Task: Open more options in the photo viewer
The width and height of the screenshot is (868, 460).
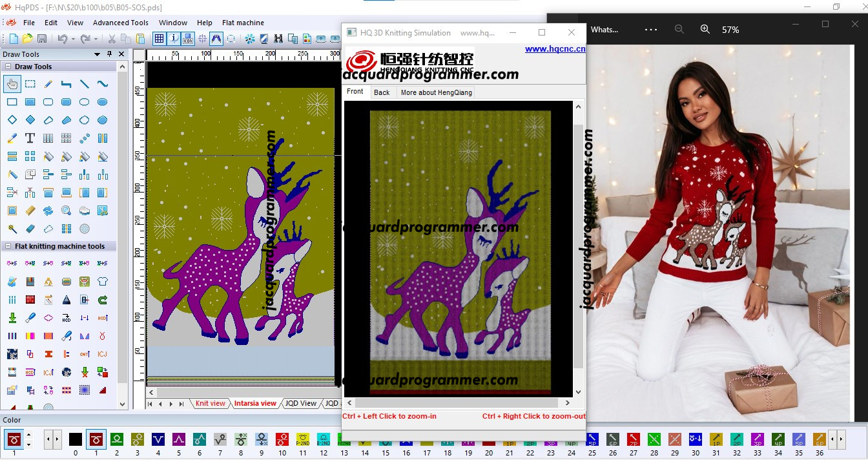Action: [x=650, y=30]
